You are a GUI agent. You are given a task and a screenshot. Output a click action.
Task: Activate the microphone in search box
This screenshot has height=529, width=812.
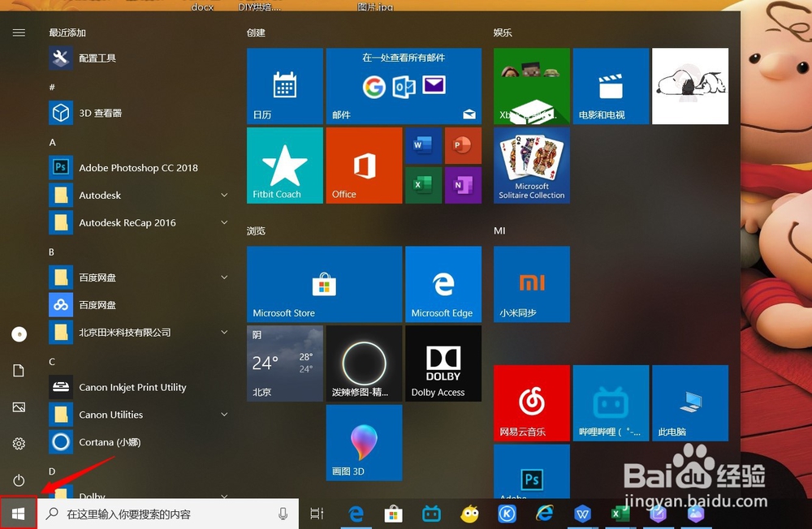pos(283,514)
